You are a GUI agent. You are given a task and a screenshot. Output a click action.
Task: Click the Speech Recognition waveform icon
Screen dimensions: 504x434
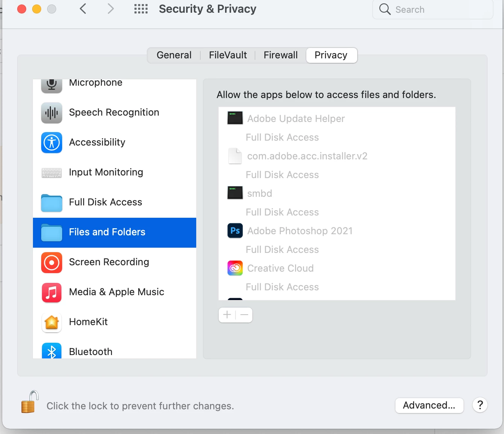click(x=52, y=113)
